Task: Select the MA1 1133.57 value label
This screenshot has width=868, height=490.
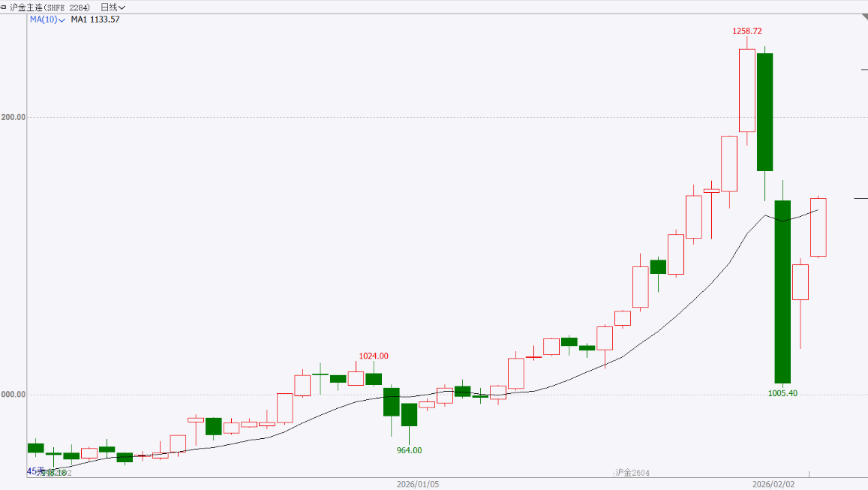Action: 95,20
